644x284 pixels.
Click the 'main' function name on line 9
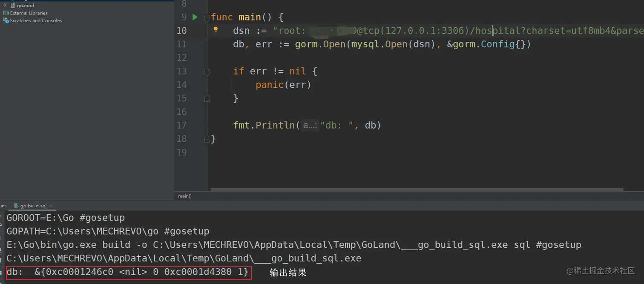coord(250,17)
